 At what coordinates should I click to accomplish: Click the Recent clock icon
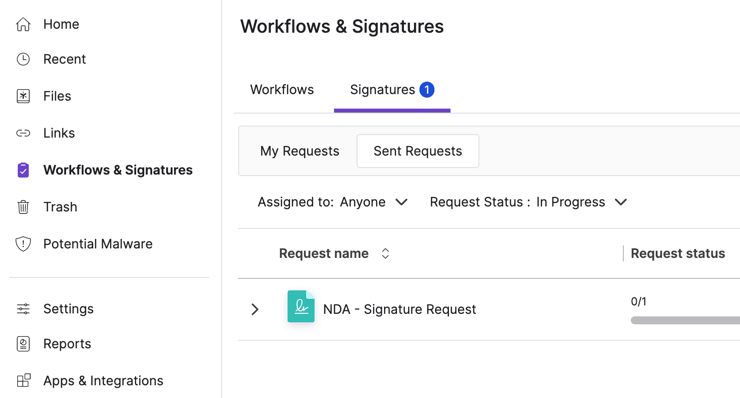(23, 59)
